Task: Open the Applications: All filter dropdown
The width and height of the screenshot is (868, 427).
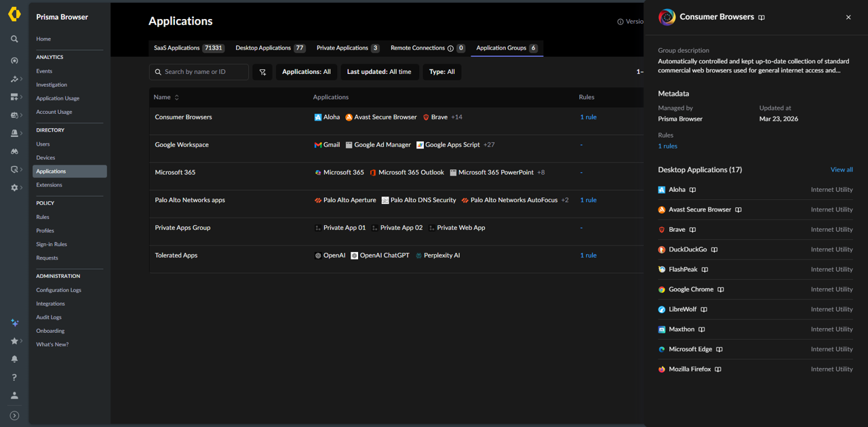Action: point(307,72)
